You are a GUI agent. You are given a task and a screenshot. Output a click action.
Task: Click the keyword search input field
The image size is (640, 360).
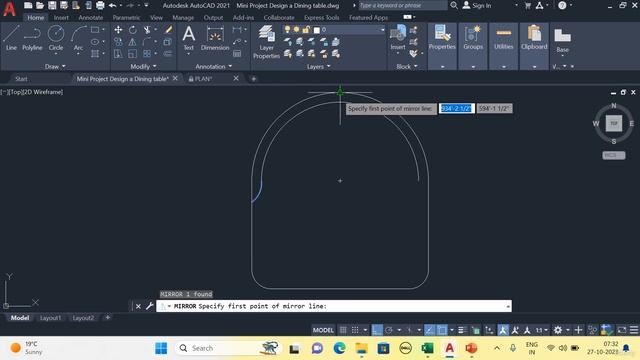tap(402, 5)
